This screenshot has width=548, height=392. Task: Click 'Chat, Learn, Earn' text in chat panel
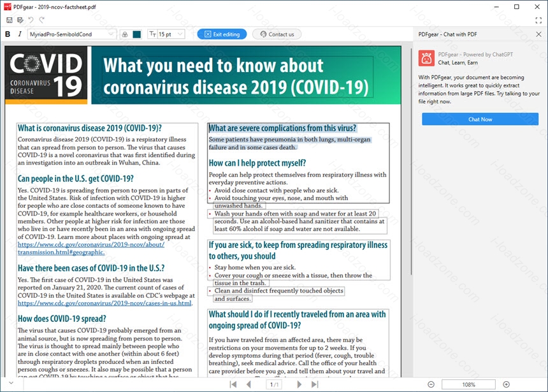(x=458, y=62)
